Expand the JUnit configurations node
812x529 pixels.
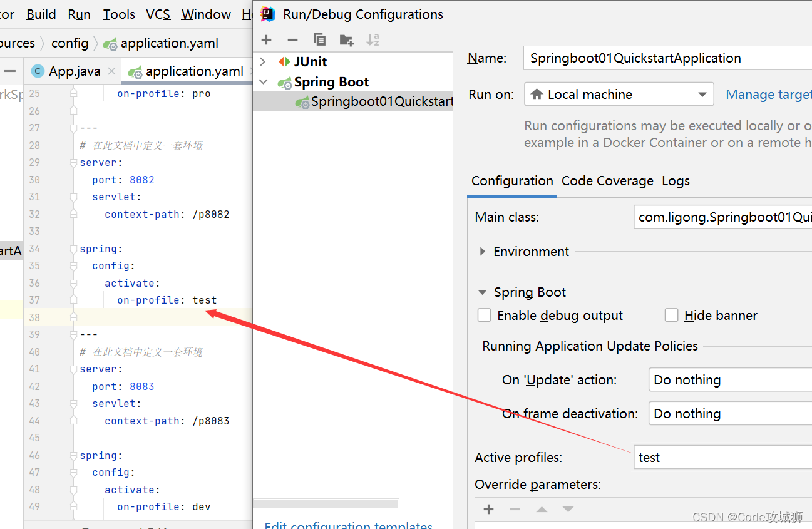tap(264, 61)
